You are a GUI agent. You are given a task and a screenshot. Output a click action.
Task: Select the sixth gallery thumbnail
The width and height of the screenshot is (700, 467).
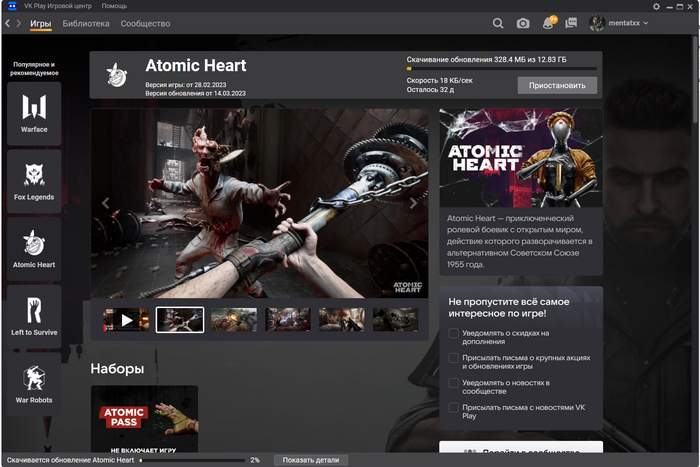point(396,320)
